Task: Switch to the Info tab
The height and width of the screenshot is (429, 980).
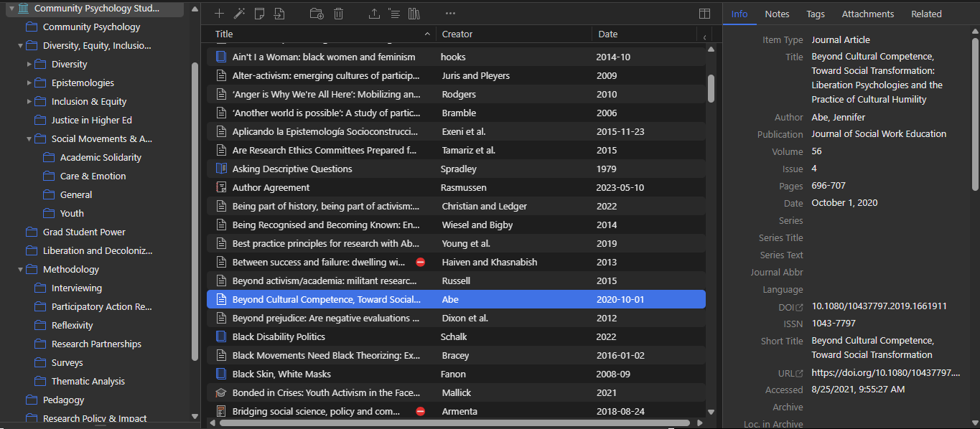Action: [739, 14]
